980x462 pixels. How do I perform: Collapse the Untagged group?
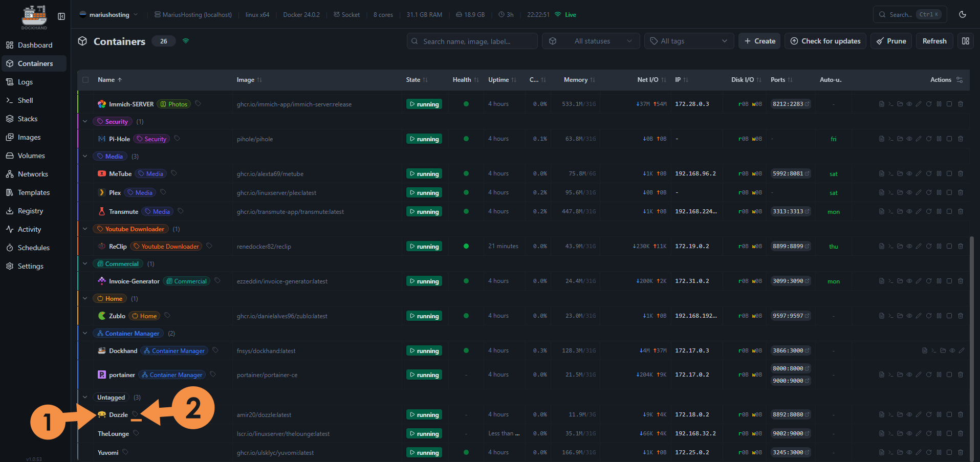point(85,397)
